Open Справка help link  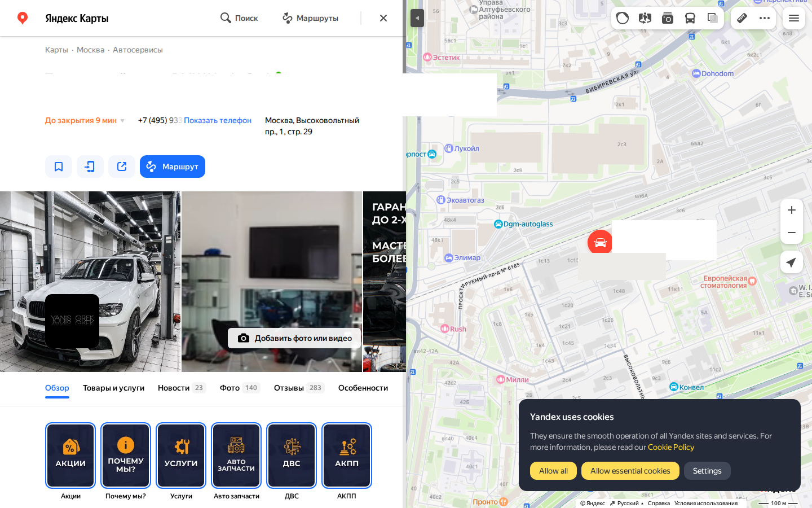pos(659,503)
